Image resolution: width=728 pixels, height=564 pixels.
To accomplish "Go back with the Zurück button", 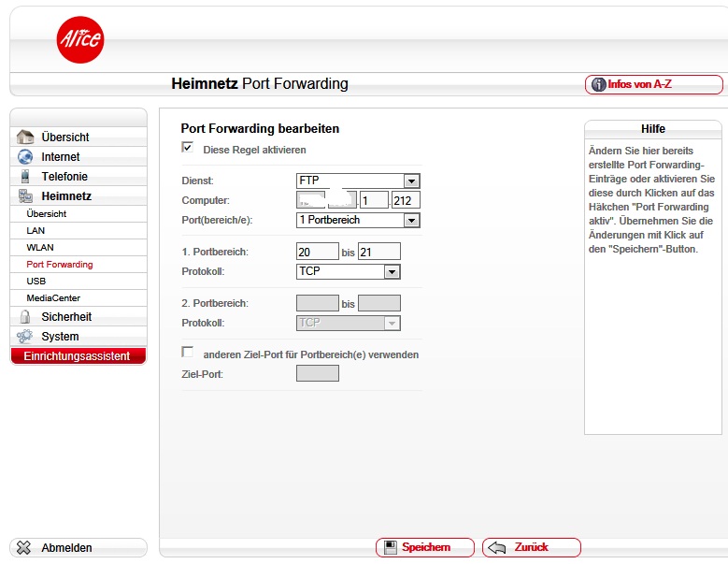I will [531, 547].
